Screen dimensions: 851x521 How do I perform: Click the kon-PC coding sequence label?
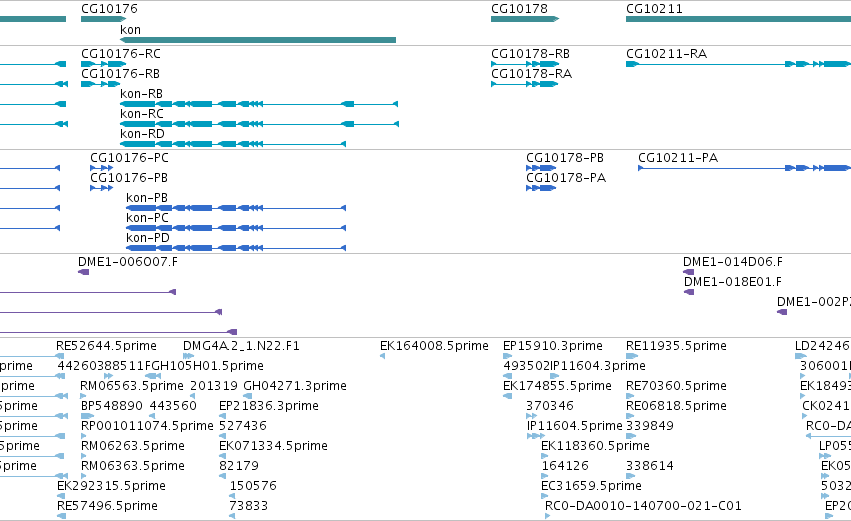[147, 218]
